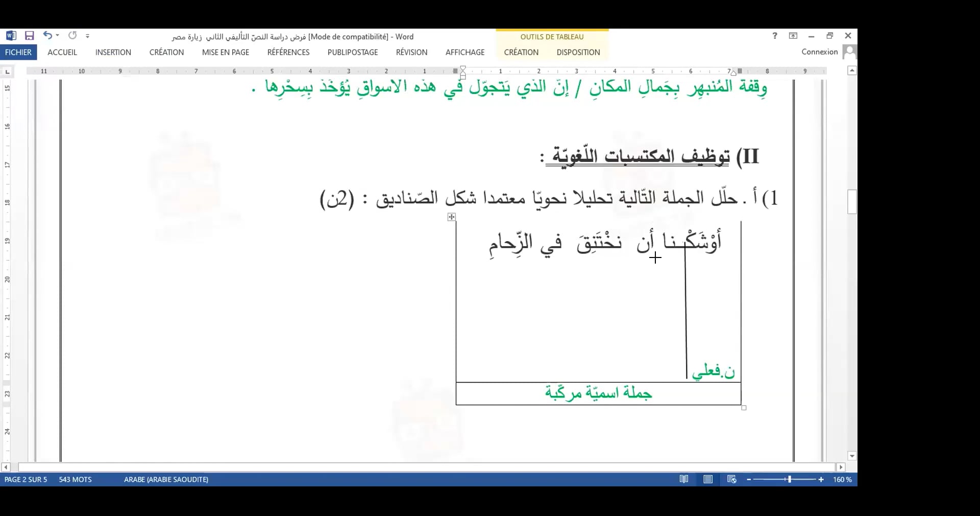The image size is (980, 516).
Task: Click the green label ن.فعلي in table
Action: coord(713,371)
